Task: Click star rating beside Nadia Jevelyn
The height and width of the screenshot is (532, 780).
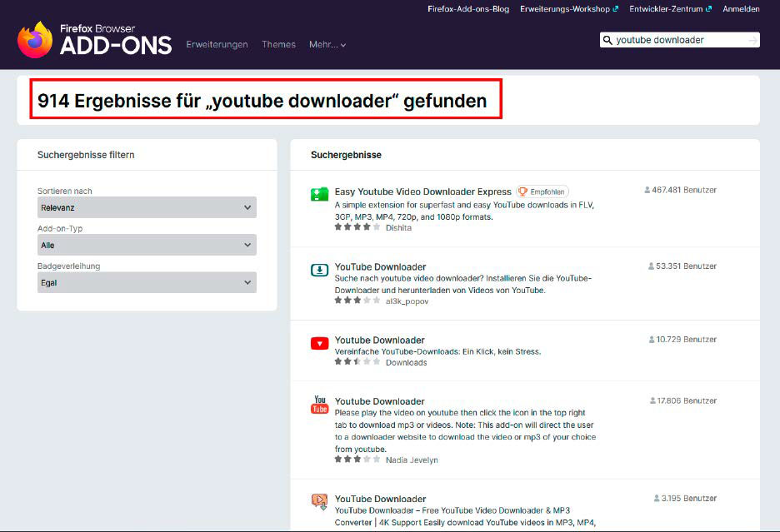Action: click(357, 460)
